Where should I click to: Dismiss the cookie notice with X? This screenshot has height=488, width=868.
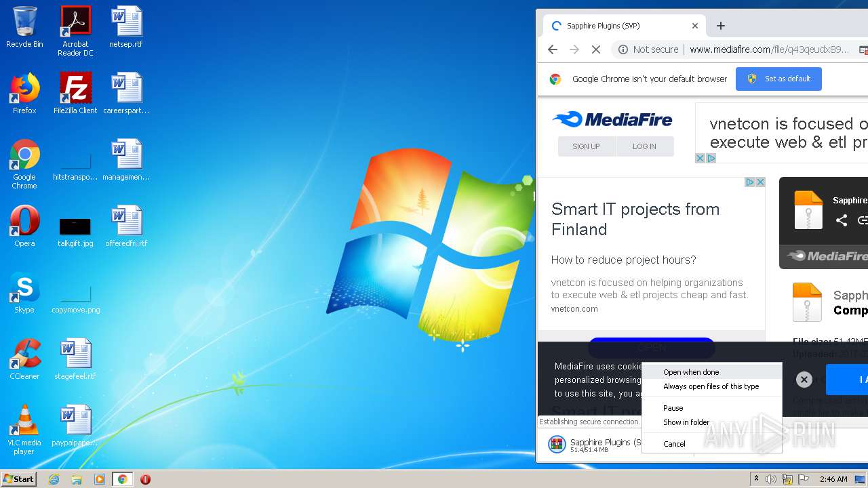(804, 380)
